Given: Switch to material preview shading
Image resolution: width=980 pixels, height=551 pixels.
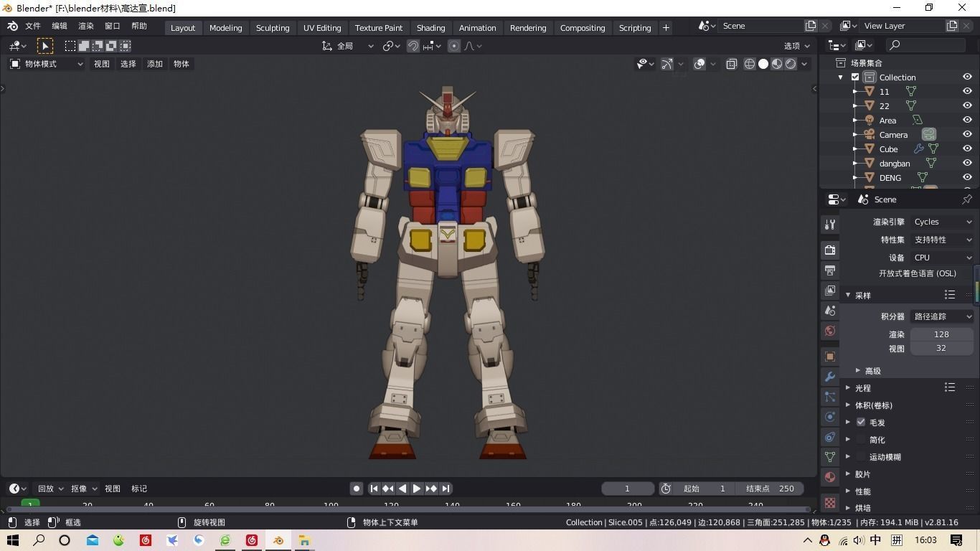Looking at the screenshot, I should click(777, 64).
